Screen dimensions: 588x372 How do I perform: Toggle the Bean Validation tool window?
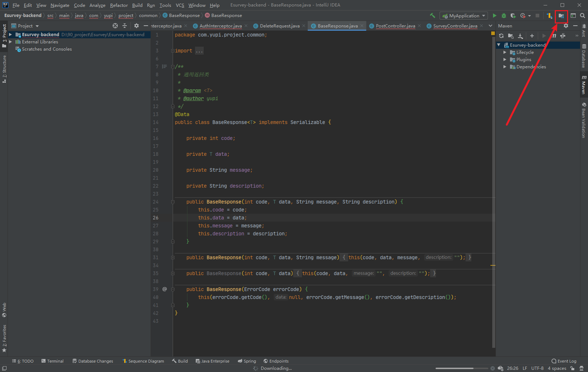pyautogui.click(x=584, y=120)
